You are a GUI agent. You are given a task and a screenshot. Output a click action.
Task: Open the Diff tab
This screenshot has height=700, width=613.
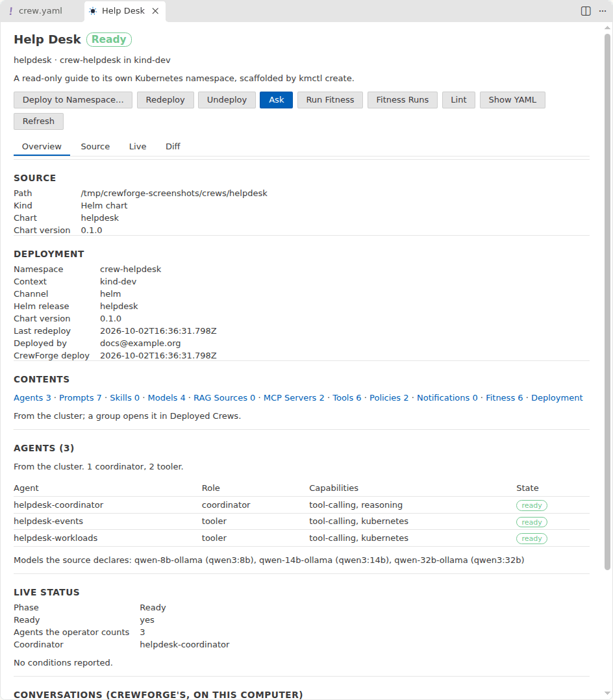tap(173, 147)
